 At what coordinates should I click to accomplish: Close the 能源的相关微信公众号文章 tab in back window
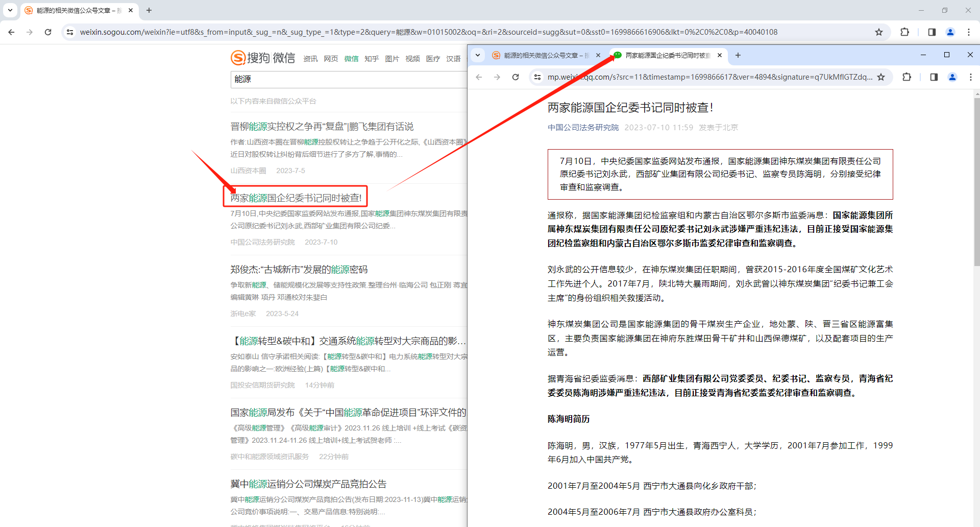click(x=131, y=10)
